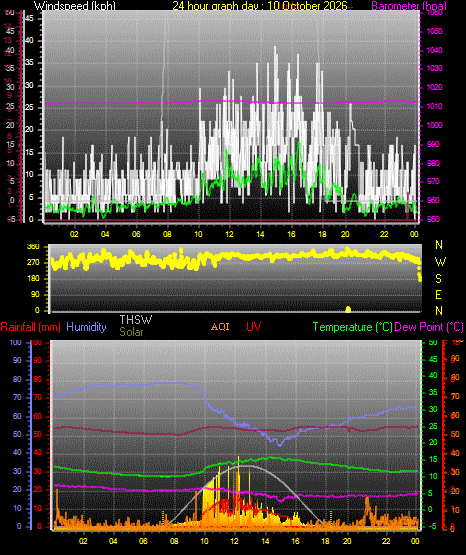The width and height of the screenshot is (466, 555).
Task: Click the red '90' rainfall axis value
Action: 38,360
